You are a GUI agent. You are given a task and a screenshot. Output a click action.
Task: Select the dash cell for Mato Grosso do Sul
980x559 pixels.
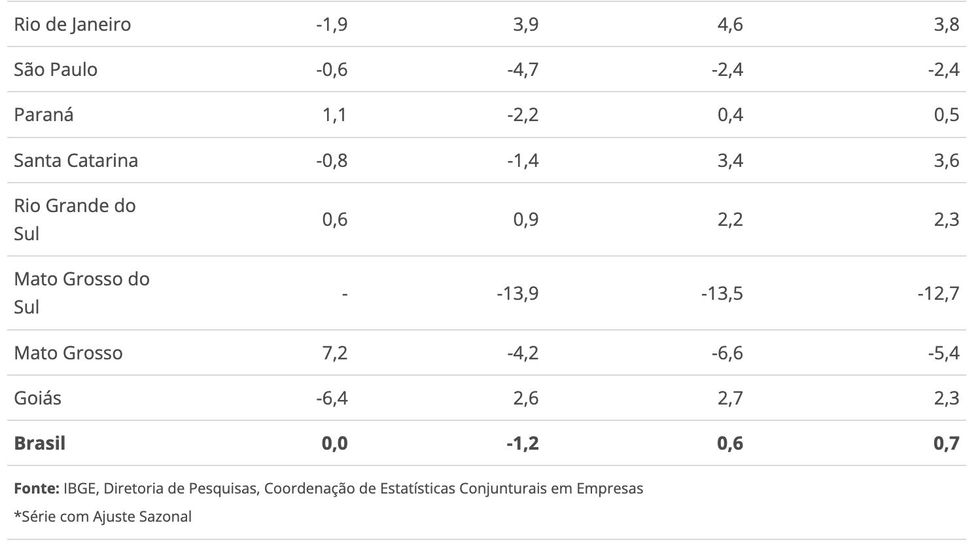[x=344, y=294]
